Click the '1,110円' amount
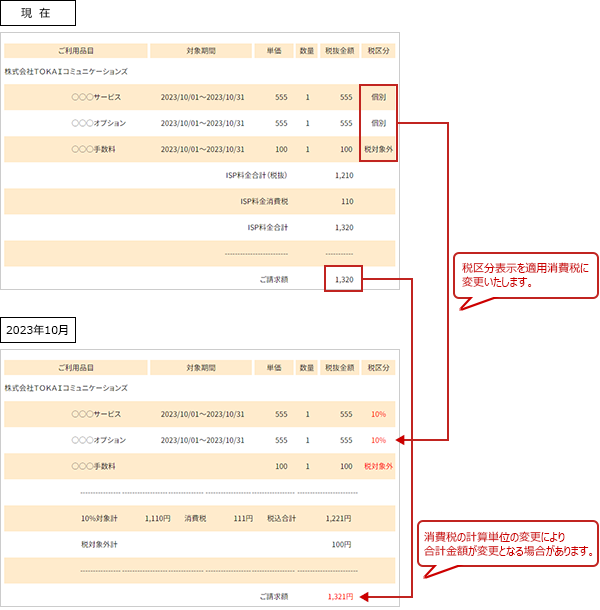The image size is (600, 610). 158,518
